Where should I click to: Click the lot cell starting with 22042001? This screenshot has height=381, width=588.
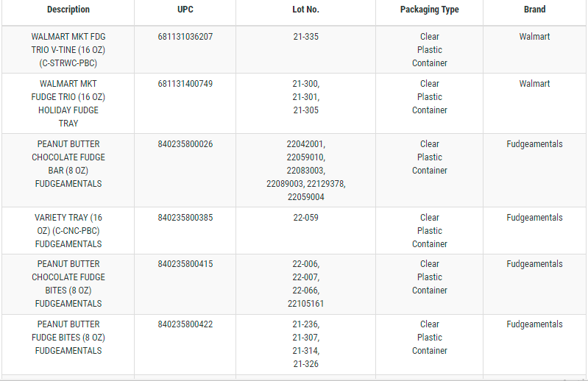[305, 171]
